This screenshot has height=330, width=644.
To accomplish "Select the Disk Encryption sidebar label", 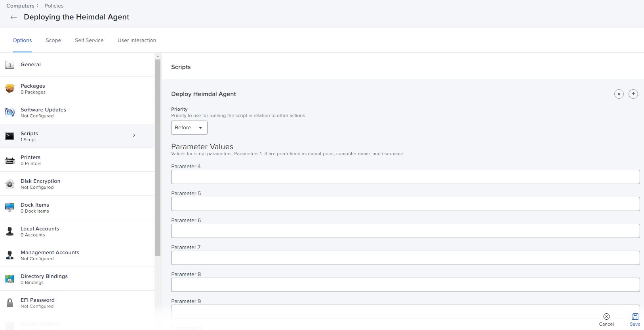I will pos(40,181).
